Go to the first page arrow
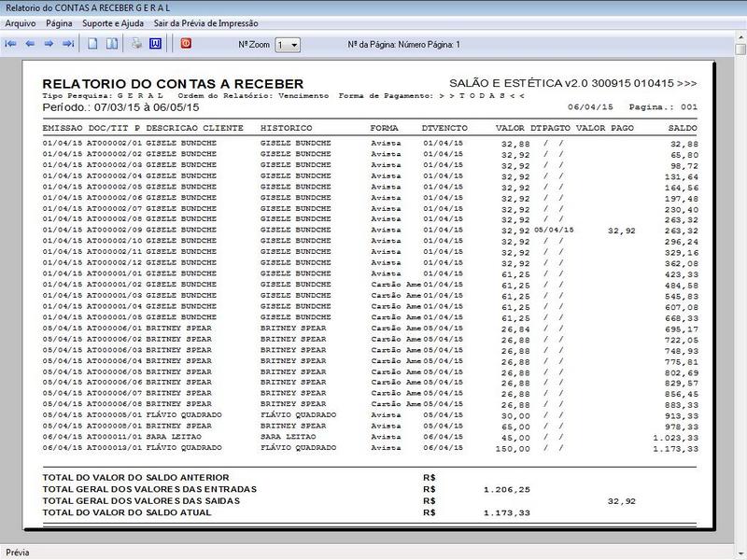The height and width of the screenshot is (560, 747). (11, 44)
